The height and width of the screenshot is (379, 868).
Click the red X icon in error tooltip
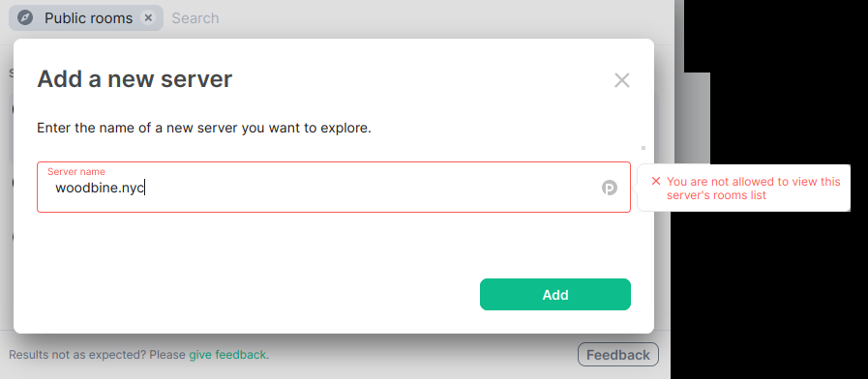point(656,181)
